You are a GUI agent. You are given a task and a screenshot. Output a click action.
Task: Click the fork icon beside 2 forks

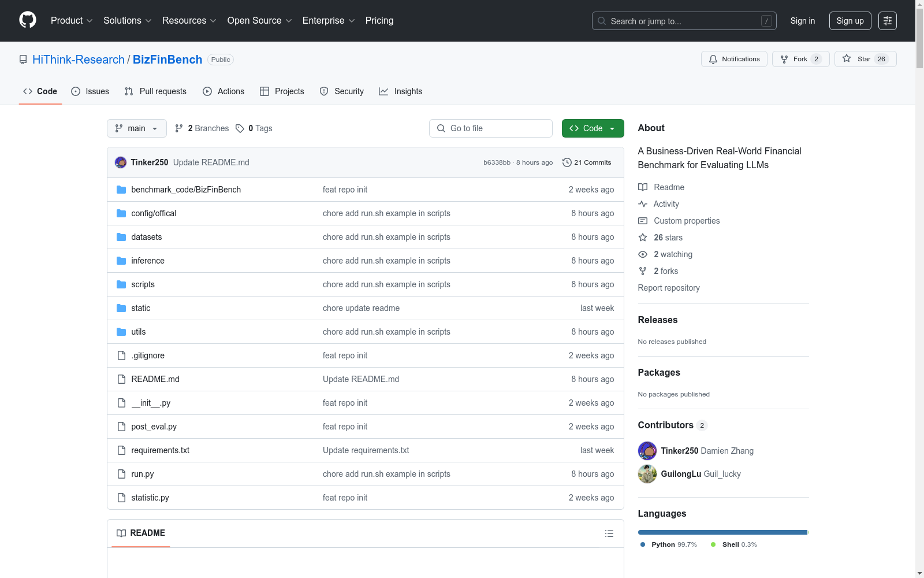(643, 271)
